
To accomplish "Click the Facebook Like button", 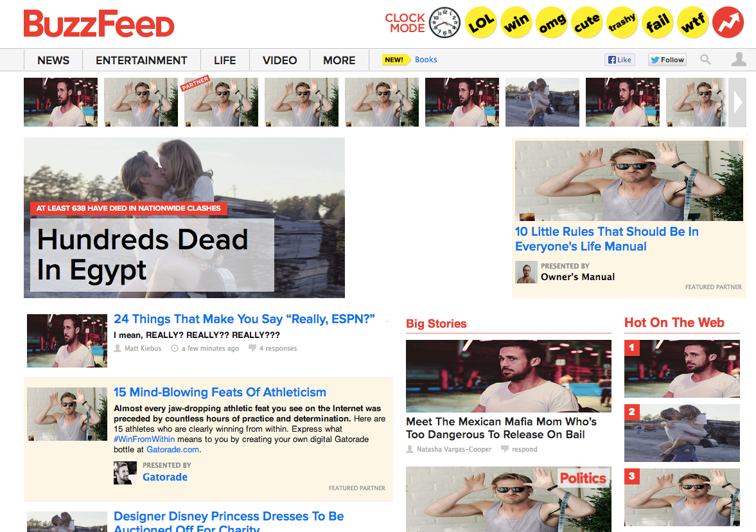I will click(x=620, y=60).
